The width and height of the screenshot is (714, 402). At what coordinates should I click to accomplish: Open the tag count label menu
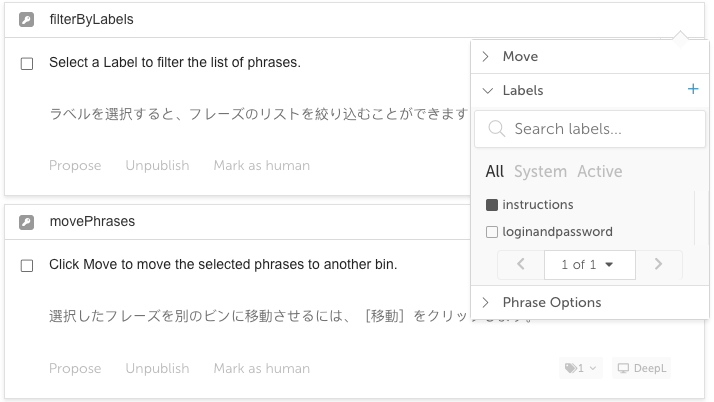pyautogui.click(x=581, y=368)
